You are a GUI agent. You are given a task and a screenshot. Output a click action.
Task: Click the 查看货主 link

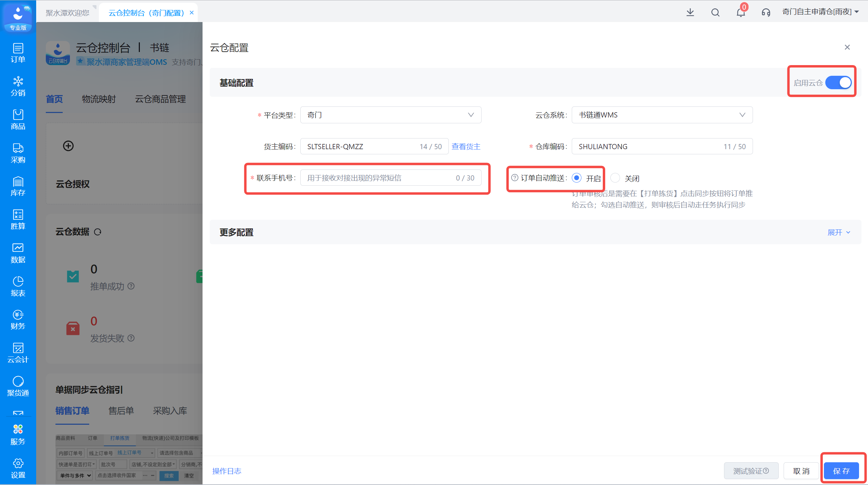[x=466, y=146]
